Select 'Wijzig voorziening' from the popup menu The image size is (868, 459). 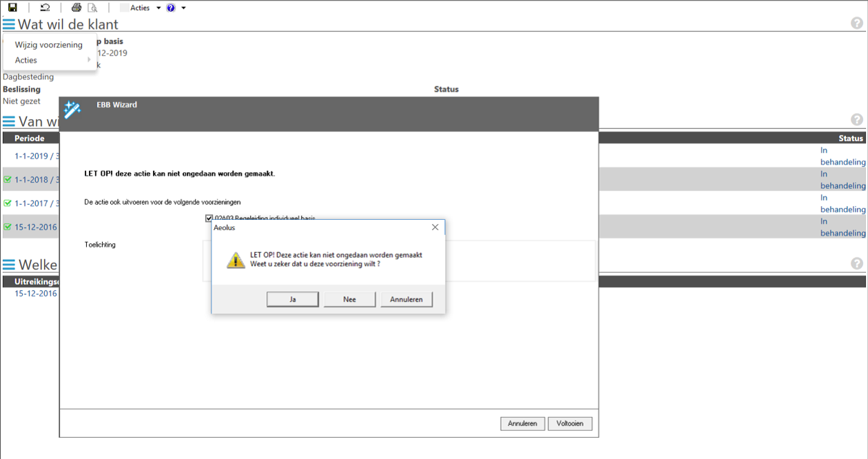[49, 45]
